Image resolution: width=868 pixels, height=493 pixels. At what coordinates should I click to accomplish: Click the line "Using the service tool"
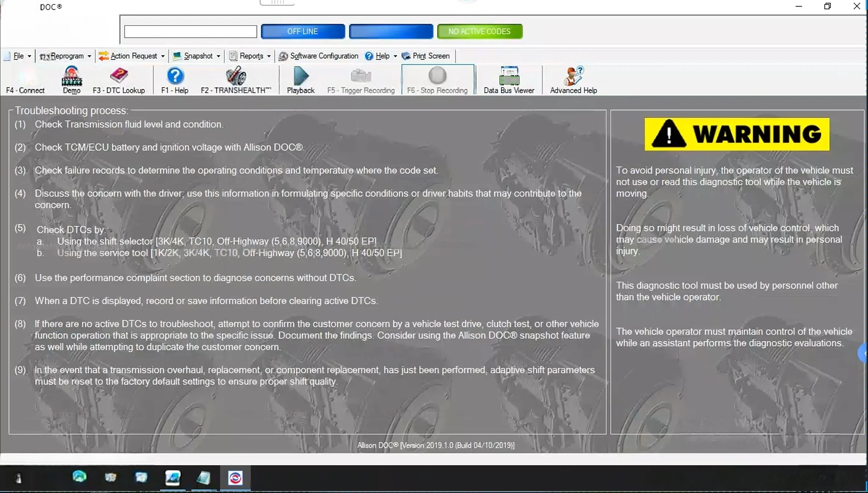tap(230, 253)
